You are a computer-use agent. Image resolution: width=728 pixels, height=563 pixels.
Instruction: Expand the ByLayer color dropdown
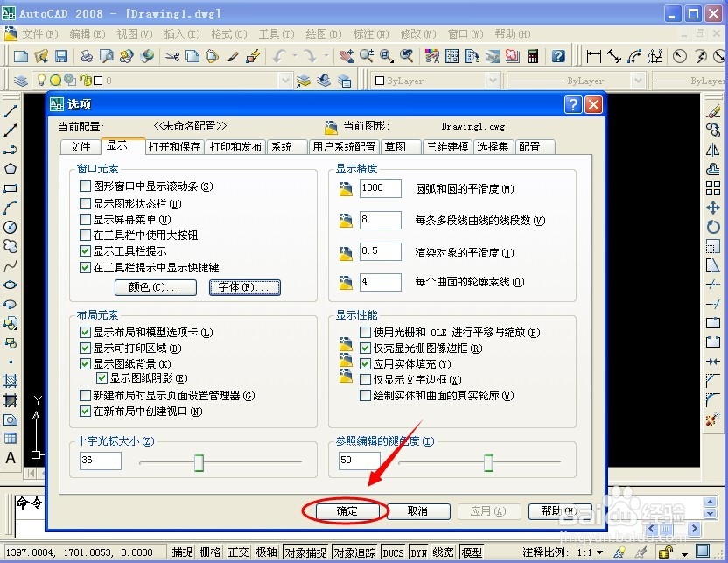click(493, 81)
